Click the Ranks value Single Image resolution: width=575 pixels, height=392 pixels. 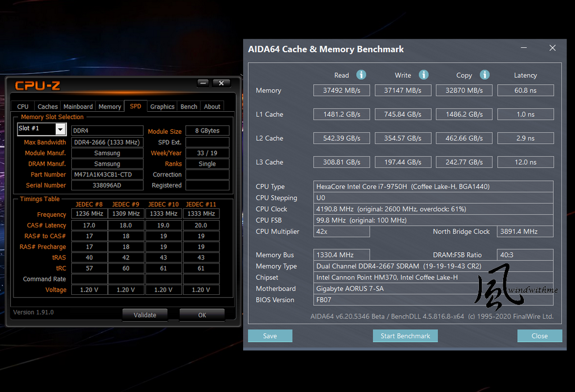pos(207,163)
